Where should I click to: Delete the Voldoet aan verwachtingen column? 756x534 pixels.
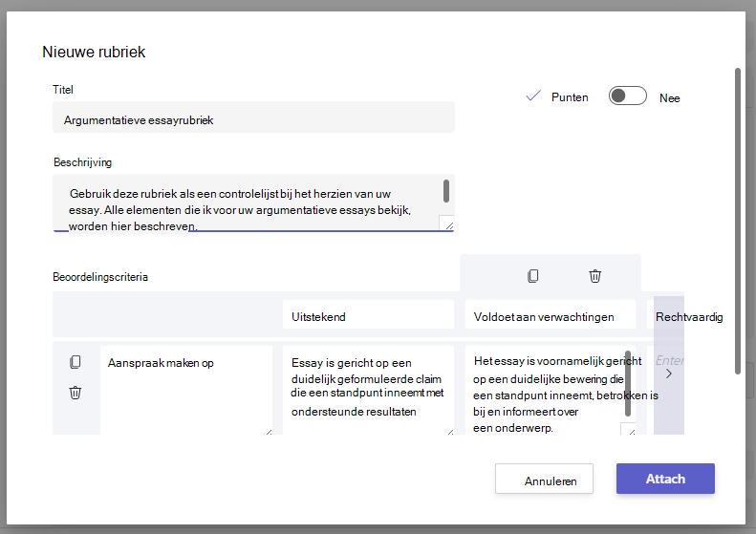click(x=595, y=276)
